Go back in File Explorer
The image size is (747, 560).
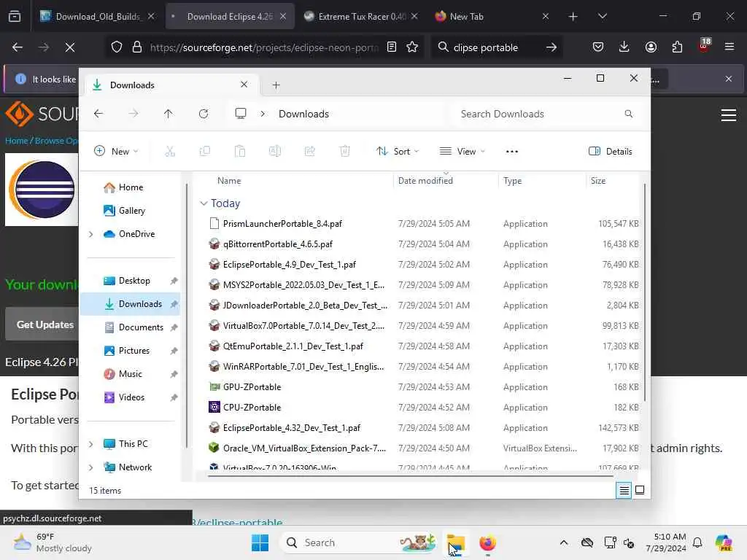(98, 114)
